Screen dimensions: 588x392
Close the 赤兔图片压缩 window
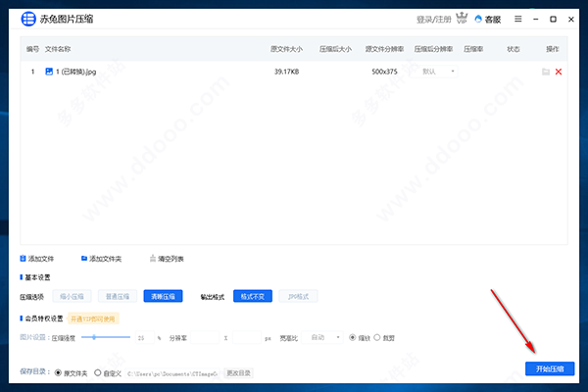click(570, 20)
